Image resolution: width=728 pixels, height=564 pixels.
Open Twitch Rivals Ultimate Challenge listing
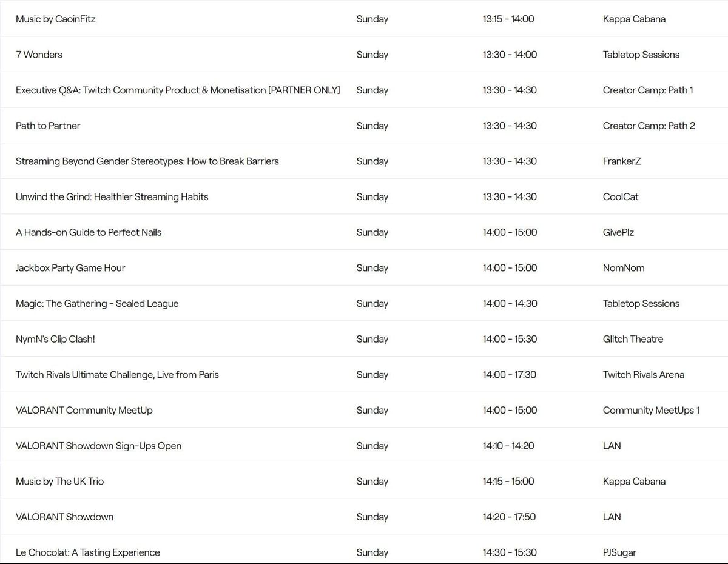(x=117, y=375)
